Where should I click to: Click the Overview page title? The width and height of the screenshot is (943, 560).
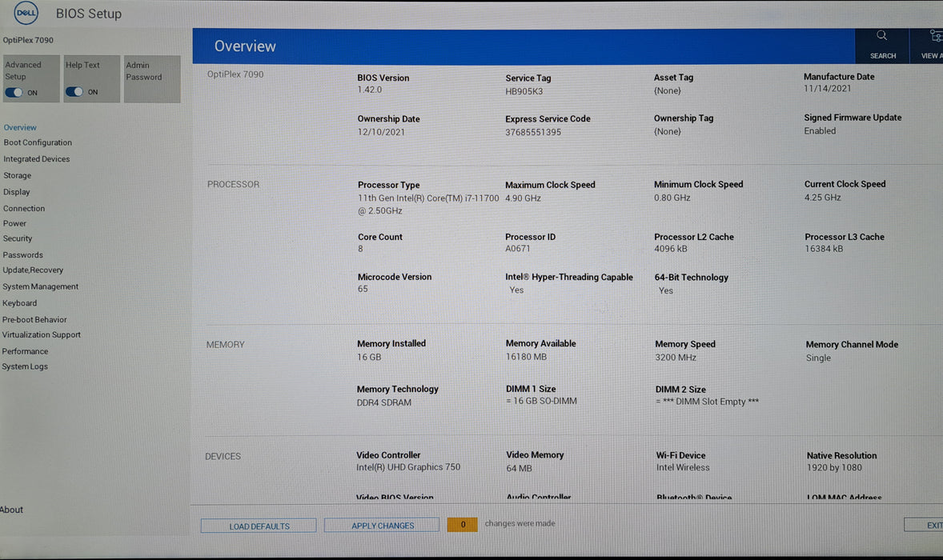(245, 46)
